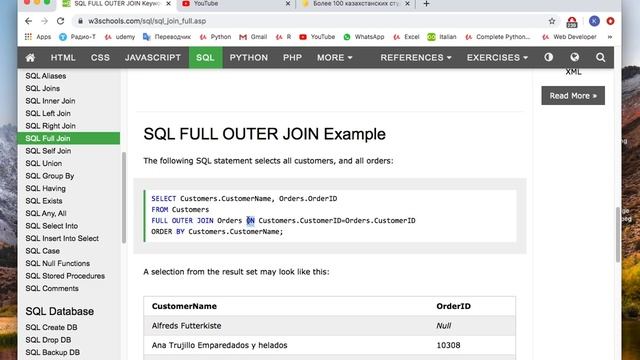The height and width of the screenshot is (360, 640).
Task: Open the PHP tutorial menu item
Action: pos(293,58)
